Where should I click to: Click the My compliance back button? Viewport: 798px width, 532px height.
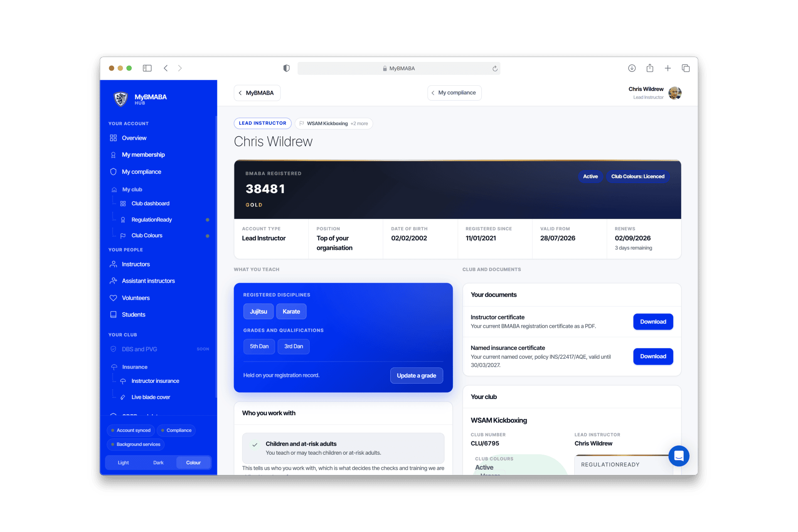click(454, 93)
